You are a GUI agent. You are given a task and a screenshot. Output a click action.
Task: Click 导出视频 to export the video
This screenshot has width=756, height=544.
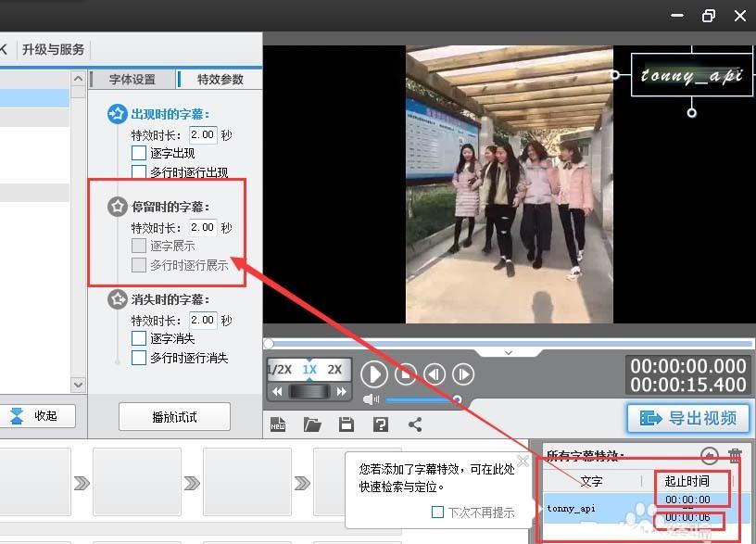[688, 419]
